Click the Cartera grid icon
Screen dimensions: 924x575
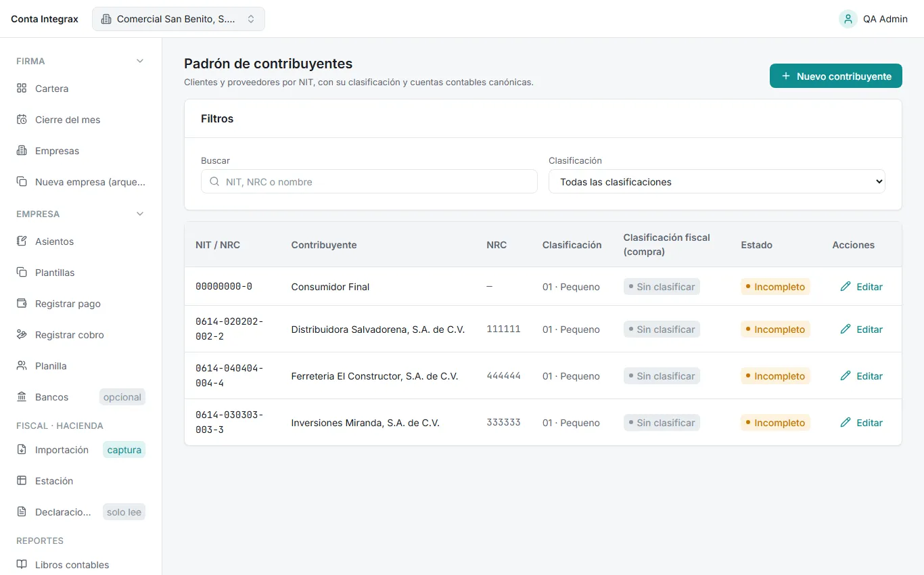[x=22, y=89]
